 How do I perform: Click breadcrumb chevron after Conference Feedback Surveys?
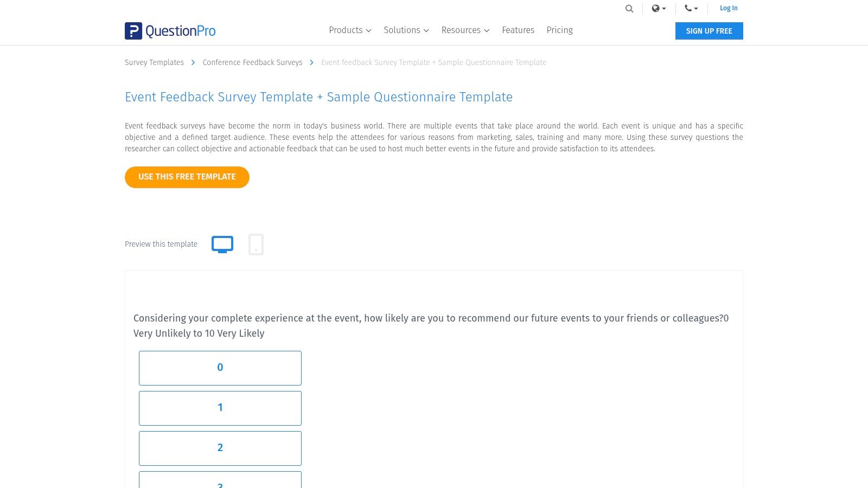coord(311,63)
